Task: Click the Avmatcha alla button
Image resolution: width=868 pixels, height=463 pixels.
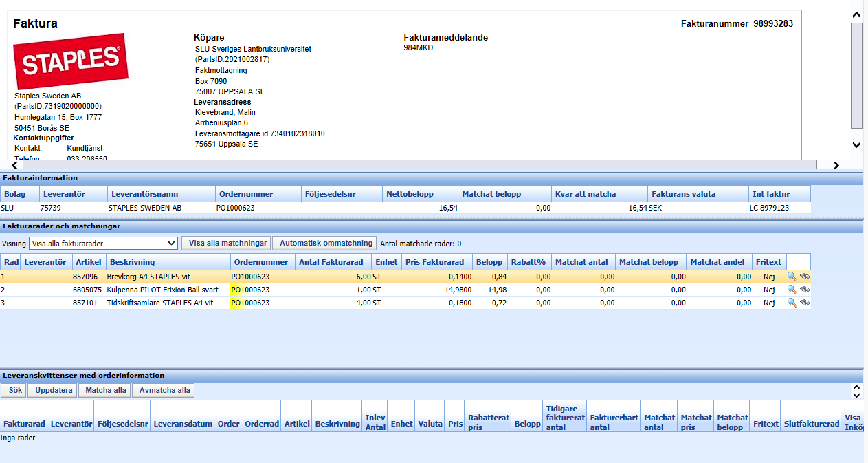Action: click(164, 390)
